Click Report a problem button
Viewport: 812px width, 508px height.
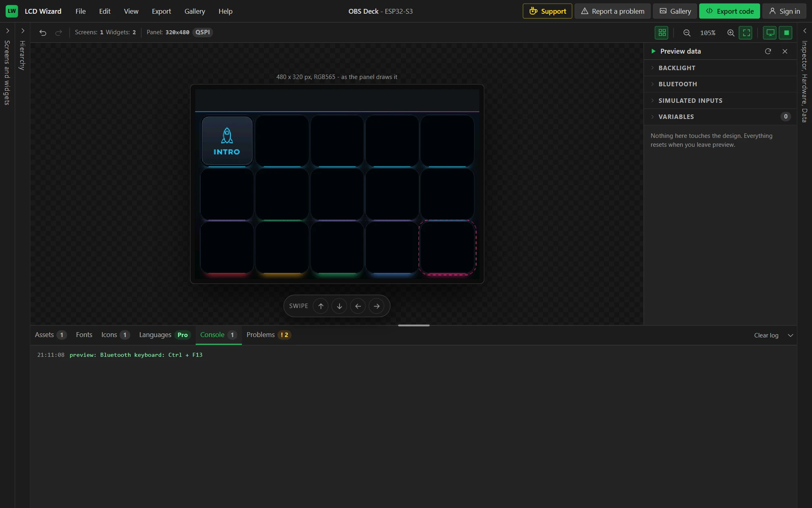[613, 11]
